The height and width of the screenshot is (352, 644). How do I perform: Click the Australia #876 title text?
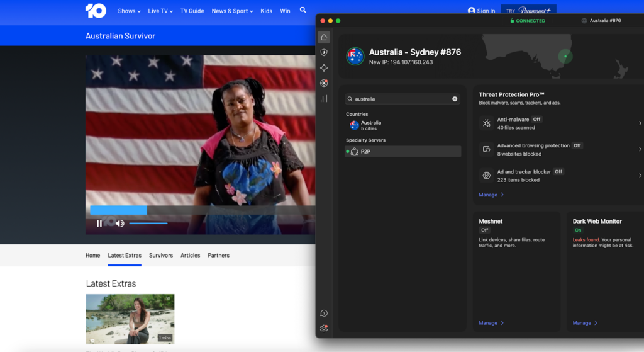[605, 21]
